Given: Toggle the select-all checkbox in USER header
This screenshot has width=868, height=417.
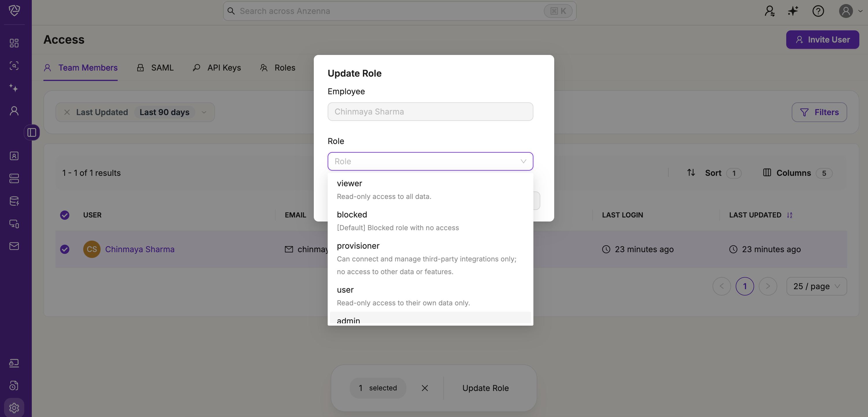Looking at the screenshot, I should click(65, 215).
